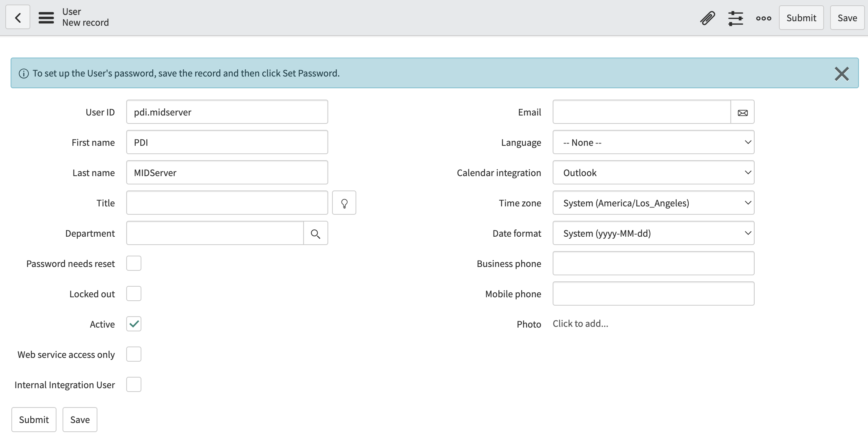Viewport: 868px width, 434px height.
Task: Open the more options ellipsis icon
Action: [763, 18]
